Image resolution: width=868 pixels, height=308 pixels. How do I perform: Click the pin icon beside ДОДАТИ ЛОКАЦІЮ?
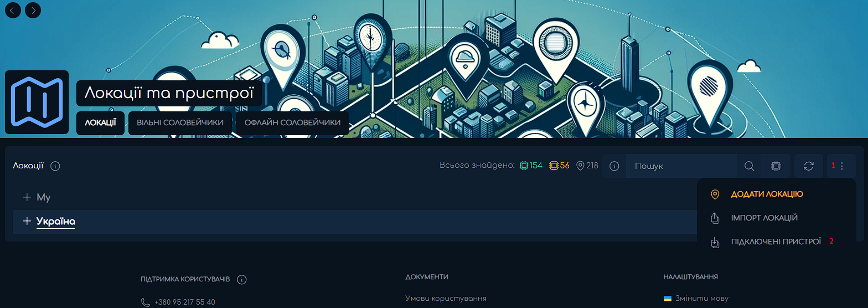[x=715, y=194]
